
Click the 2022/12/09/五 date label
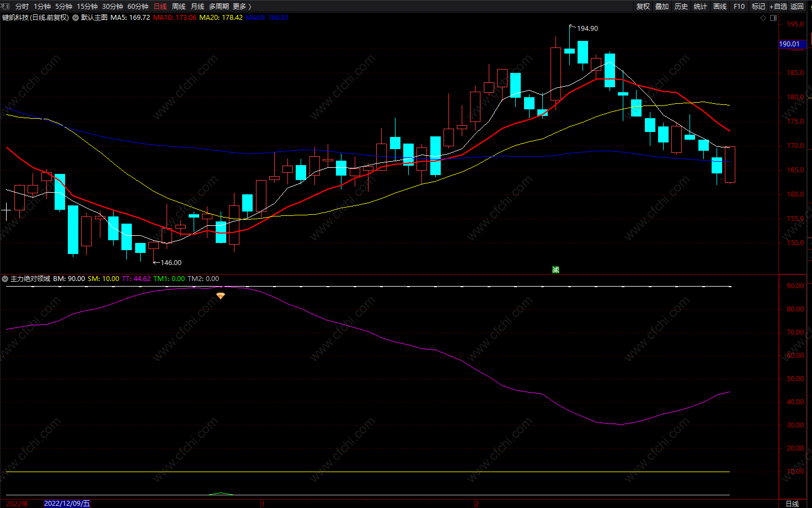coord(67,504)
